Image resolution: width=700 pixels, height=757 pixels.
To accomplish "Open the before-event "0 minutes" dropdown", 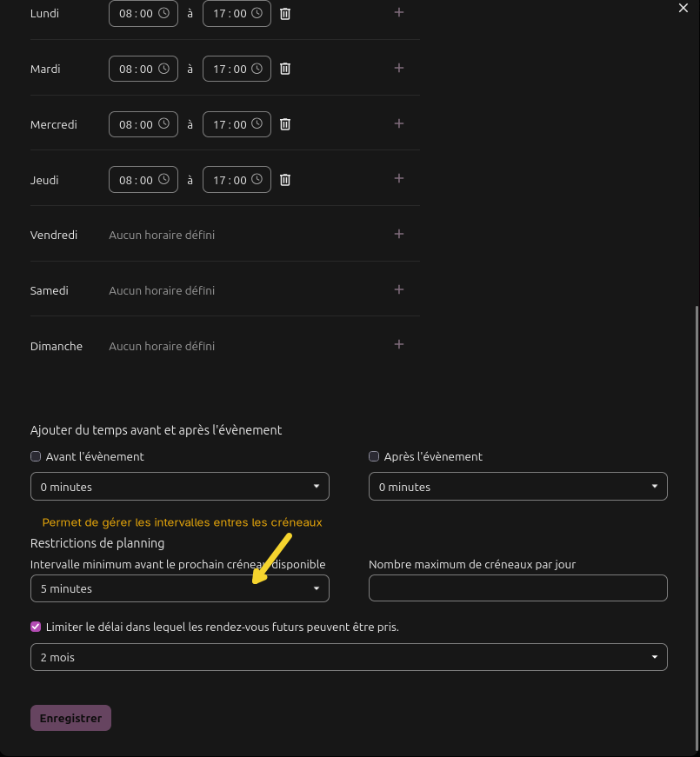I will point(180,487).
